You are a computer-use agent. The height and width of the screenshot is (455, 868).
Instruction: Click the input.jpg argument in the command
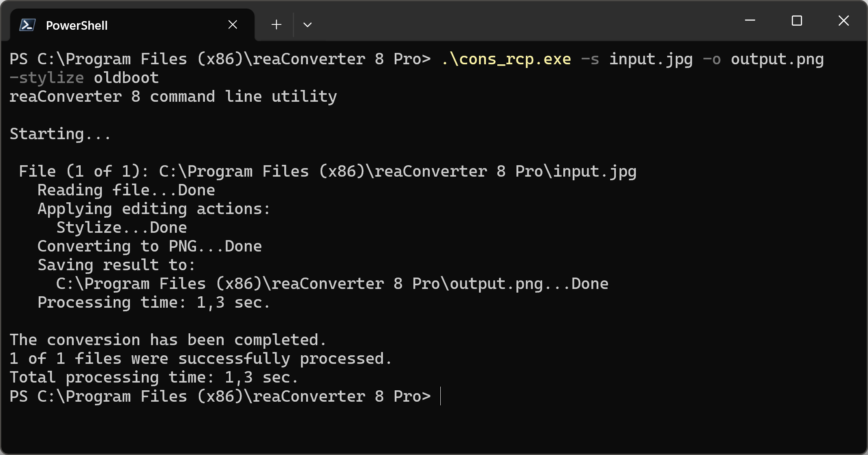(650, 59)
